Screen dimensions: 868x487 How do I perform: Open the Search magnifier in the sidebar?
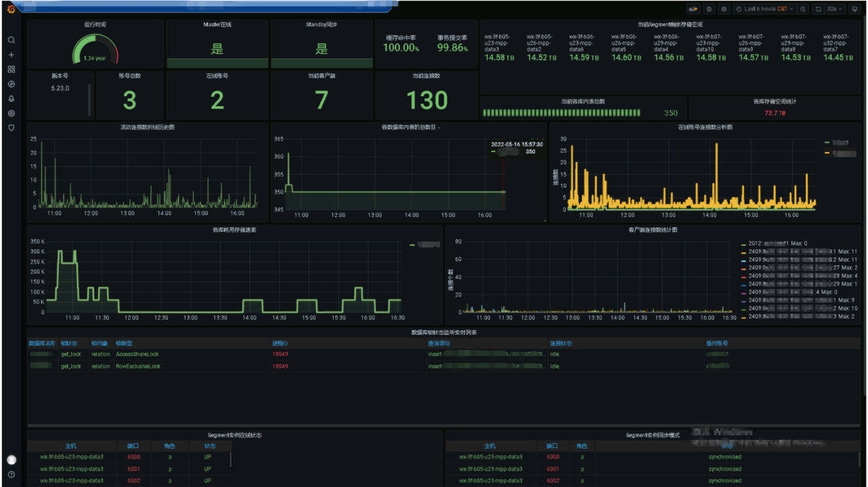click(11, 40)
